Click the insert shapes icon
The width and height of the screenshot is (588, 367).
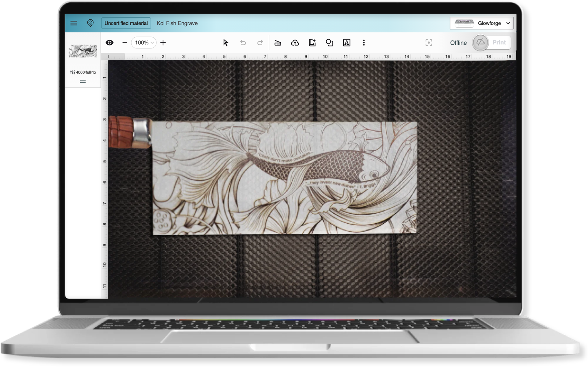[x=329, y=43]
